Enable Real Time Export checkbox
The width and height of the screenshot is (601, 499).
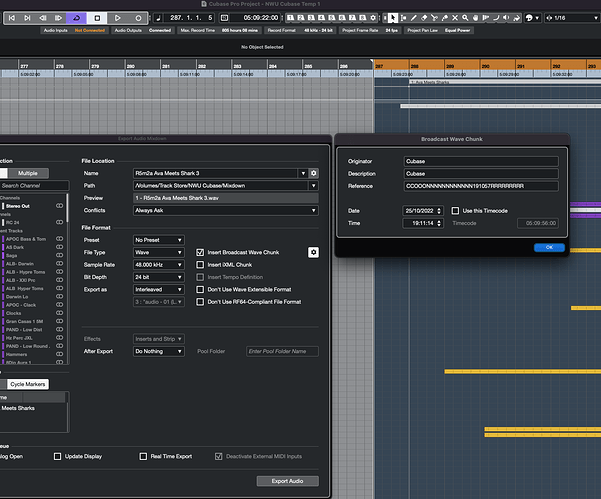point(144,456)
